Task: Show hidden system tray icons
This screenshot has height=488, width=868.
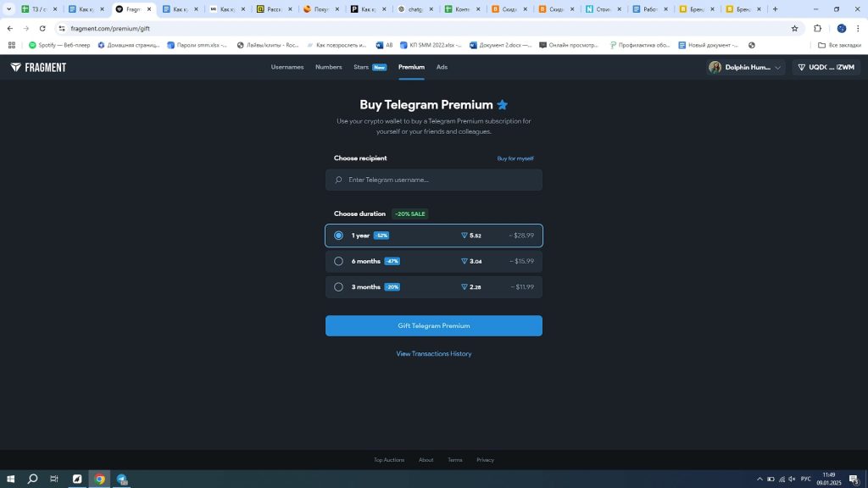Action: click(759, 480)
